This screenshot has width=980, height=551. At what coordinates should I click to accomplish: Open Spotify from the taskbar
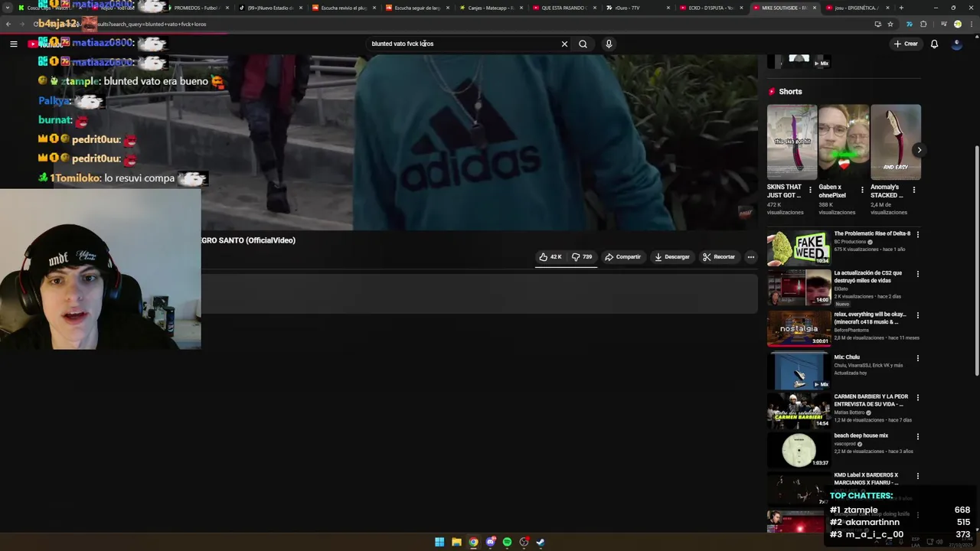click(x=507, y=542)
